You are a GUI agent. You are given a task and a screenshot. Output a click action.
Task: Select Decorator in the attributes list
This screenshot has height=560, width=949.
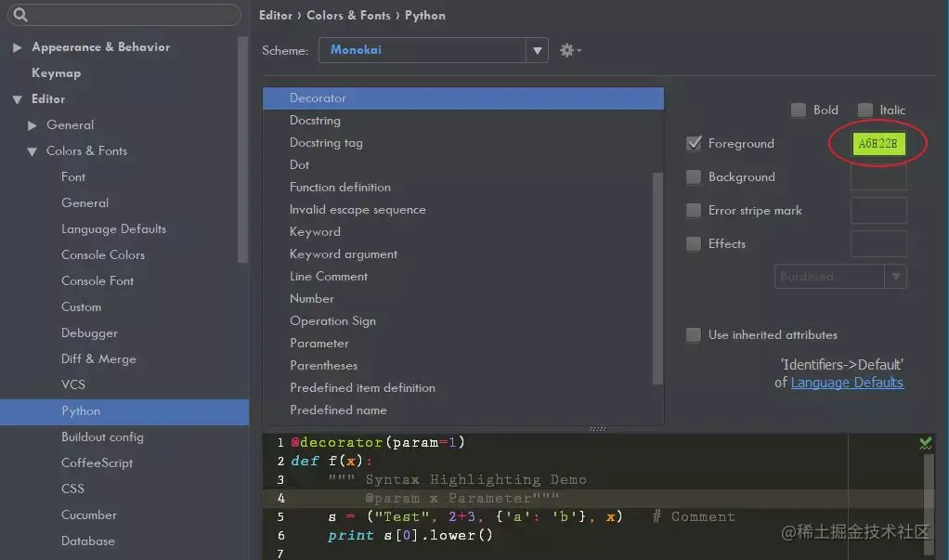[463, 98]
